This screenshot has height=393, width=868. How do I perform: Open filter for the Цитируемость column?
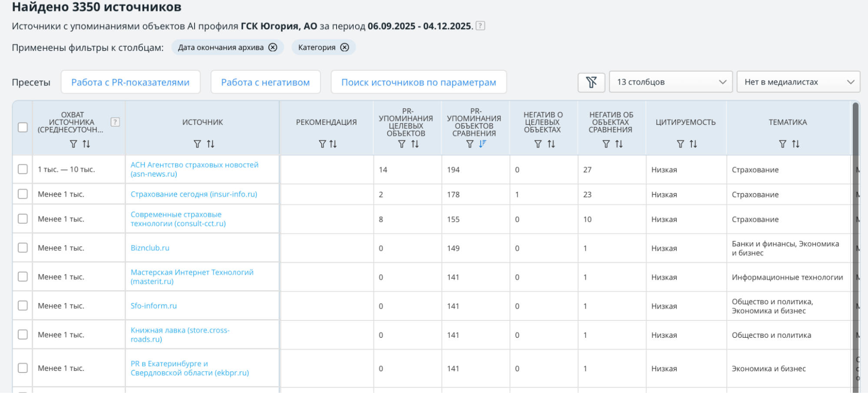point(680,144)
